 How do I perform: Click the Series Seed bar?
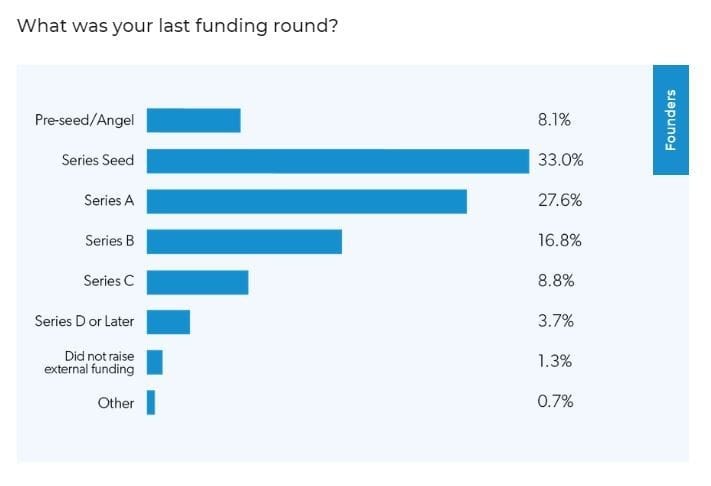(338, 160)
